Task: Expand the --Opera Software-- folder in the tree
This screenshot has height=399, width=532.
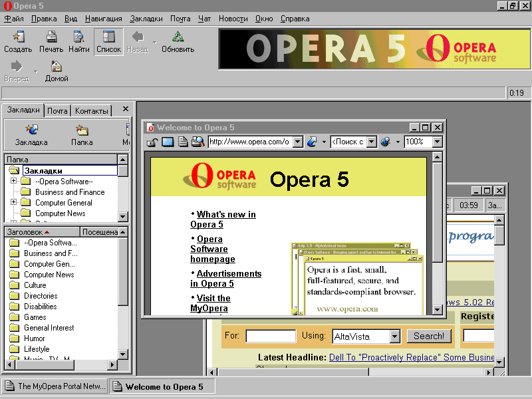Action: (13, 182)
